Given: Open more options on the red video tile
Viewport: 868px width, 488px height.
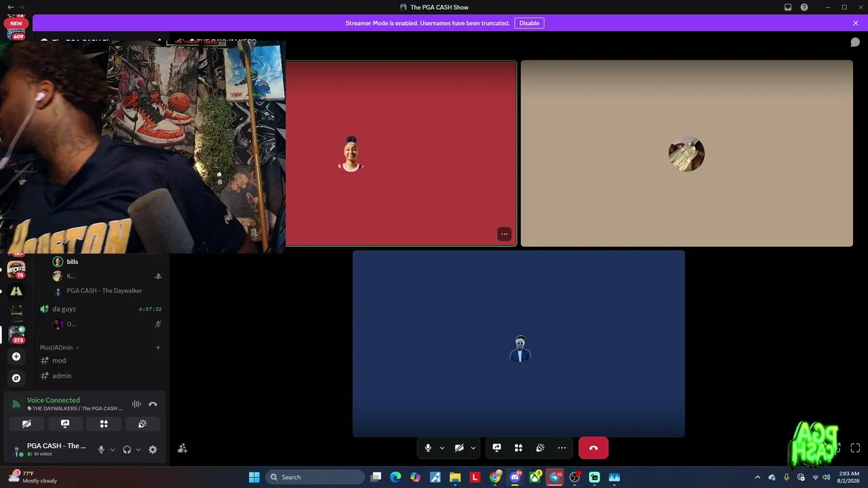Looking at the screenshot, I should pos(505,234).
